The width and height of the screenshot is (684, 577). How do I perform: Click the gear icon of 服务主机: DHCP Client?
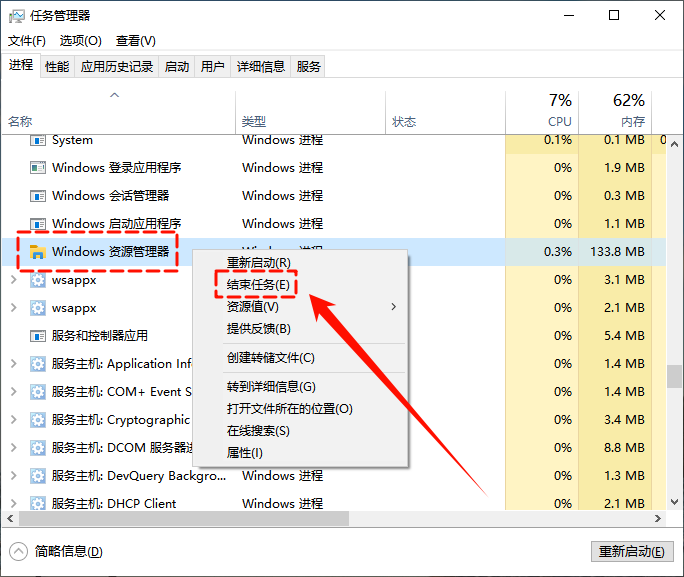[38, 503]
